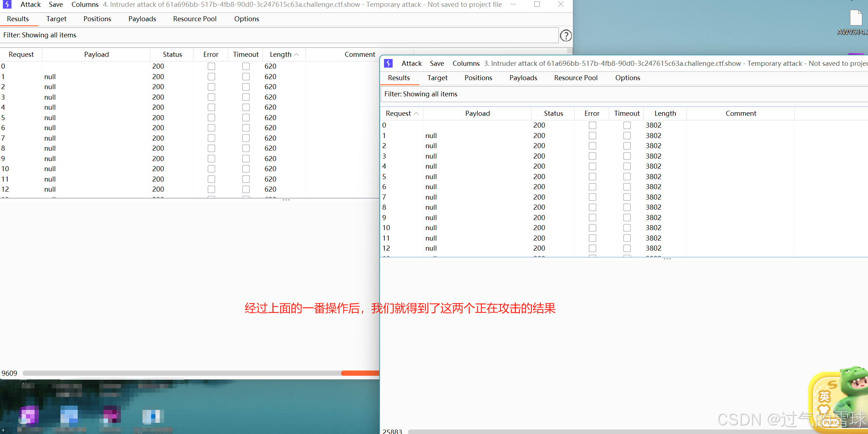The width and height of the screenshot is (868, 434).
Task: Click the ellipsis handle under front window results
Action: click(667, 259)
